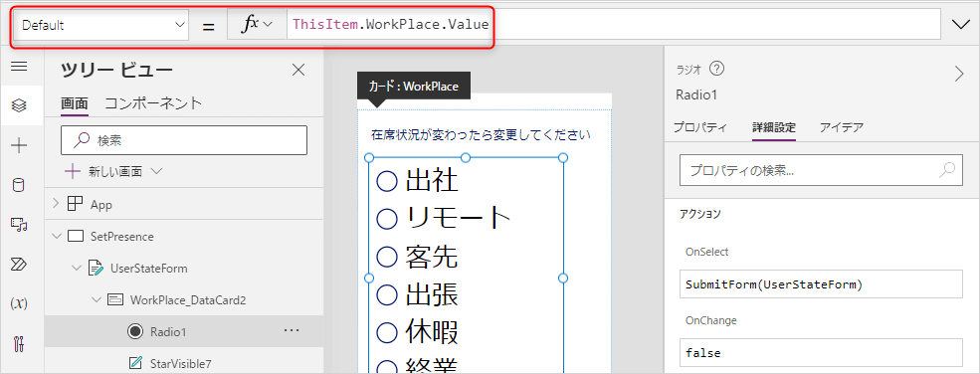The width and height of the screenshot is (980, 374).
Task: Select UserStateForm label in tree
Action: coord(149,269)
